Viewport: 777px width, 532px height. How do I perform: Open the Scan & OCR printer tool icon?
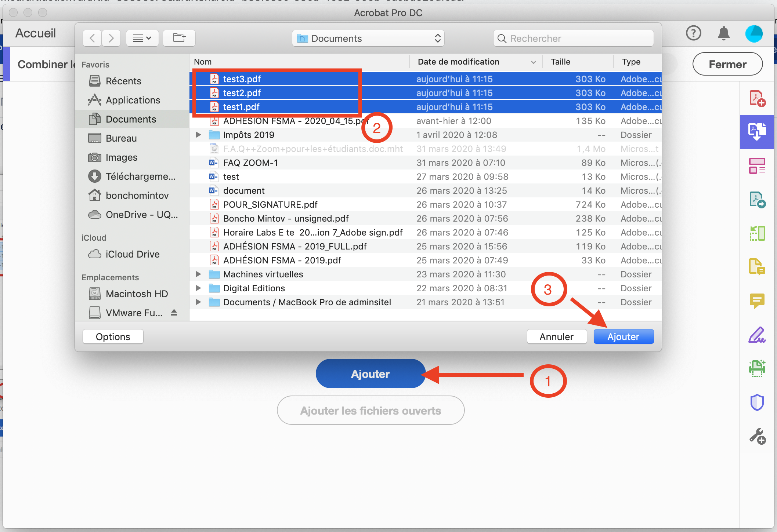pyautogui.click(x=757, y=368)
